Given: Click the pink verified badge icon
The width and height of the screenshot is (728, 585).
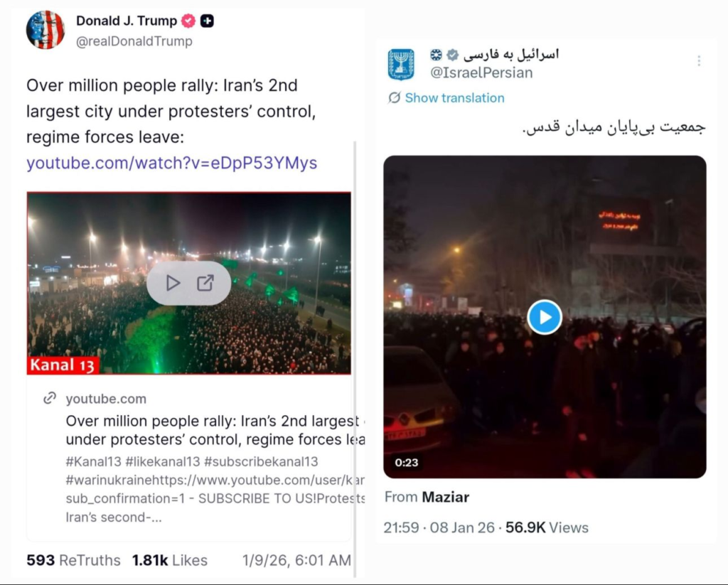Looking at the screenshot, I should pyautogui.click(x=188, y=21).
